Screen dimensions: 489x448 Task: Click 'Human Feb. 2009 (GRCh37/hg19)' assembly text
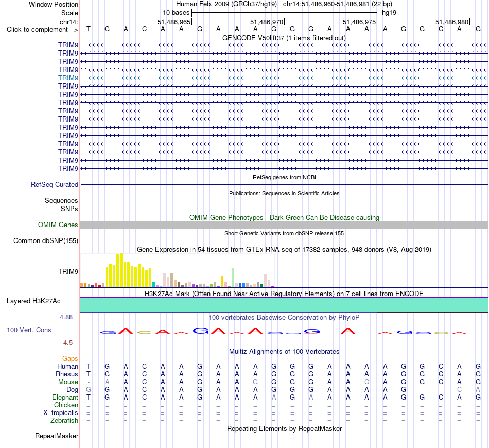click(226, 4)
